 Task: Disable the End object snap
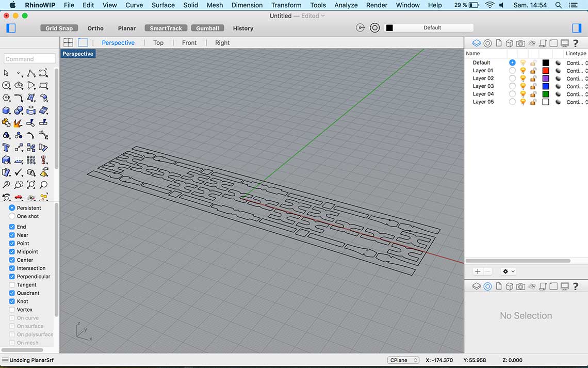click(12, 227)
